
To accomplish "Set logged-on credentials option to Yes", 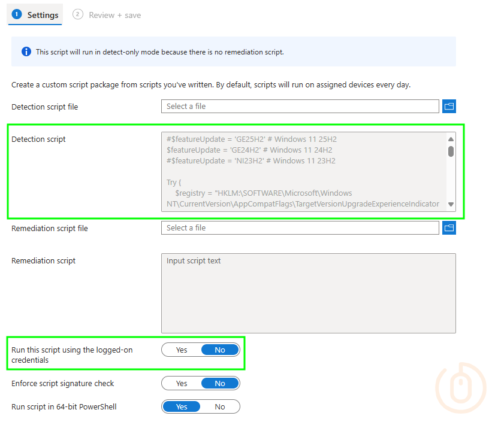I will (182, 350).
